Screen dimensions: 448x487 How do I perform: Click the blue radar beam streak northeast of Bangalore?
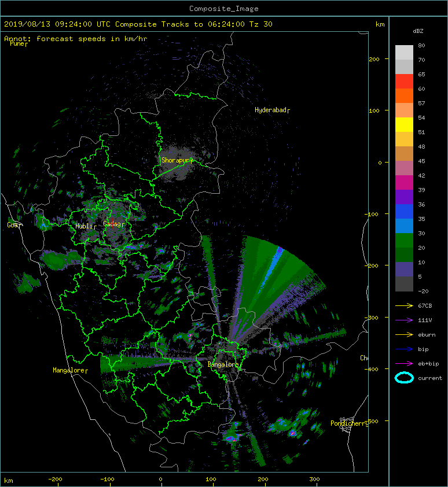271,269
